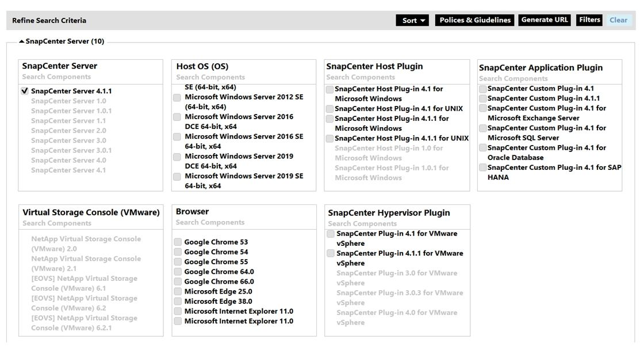Open the Sort dropdown menu

(412, 20)
